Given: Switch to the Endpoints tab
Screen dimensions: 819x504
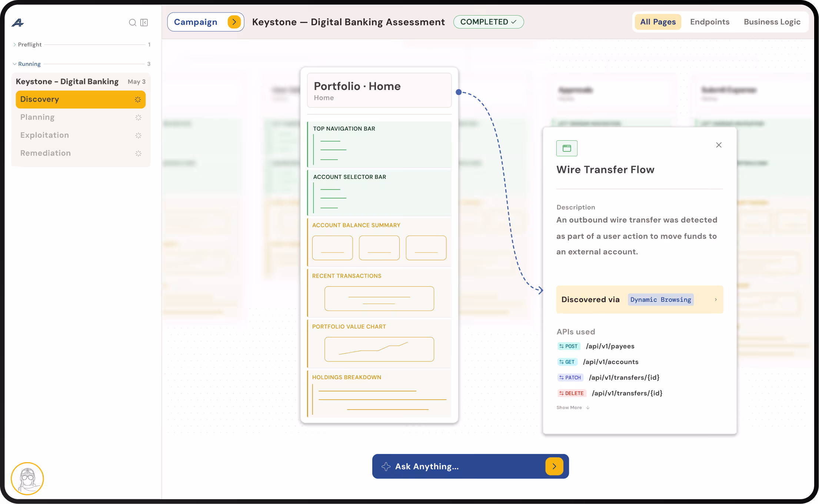Looking at the screenshot, I should [710, 22].
